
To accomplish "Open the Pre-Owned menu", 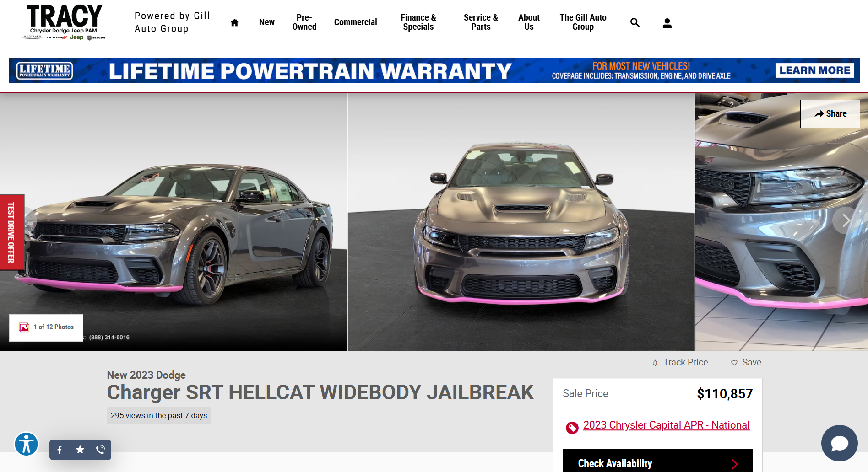I will [304, 22].
